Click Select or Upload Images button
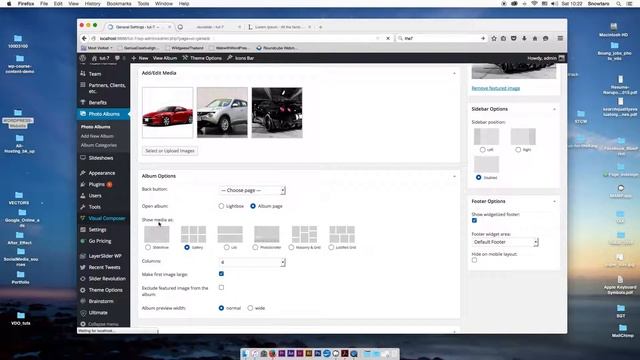The height and width of the screenshot is (360, 640). point(170,151)
